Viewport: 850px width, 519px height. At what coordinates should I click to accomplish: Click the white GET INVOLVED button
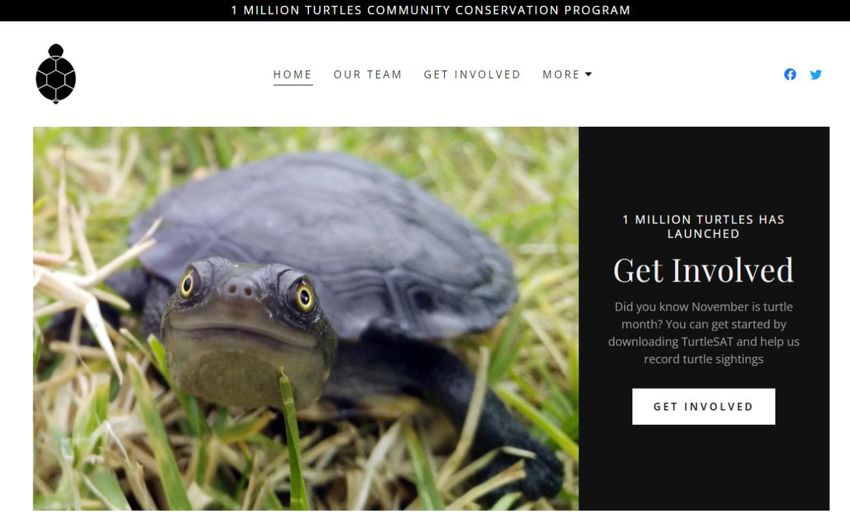[703, 406]
